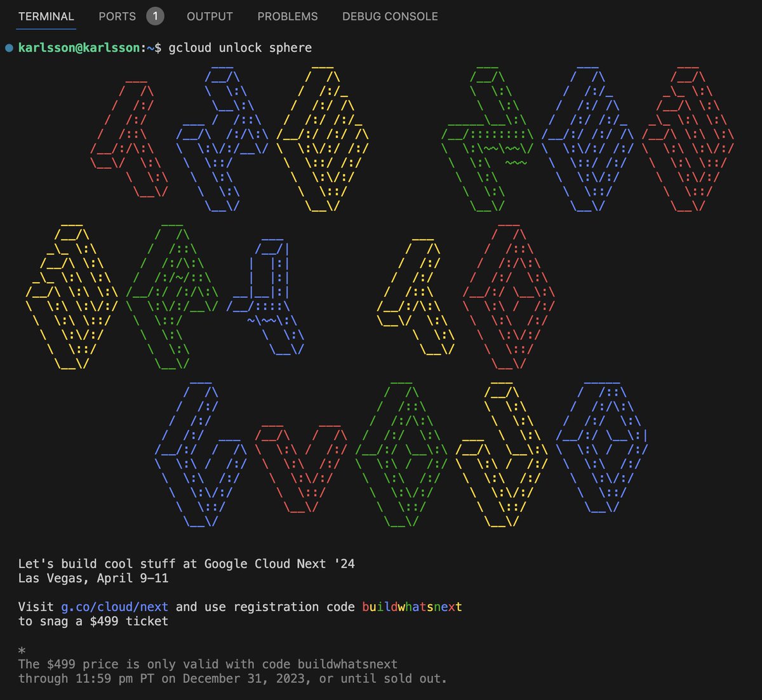Switch to the OUTPUT tab
The width and height of the screenshot is (762, 700).
pos(209,16)
